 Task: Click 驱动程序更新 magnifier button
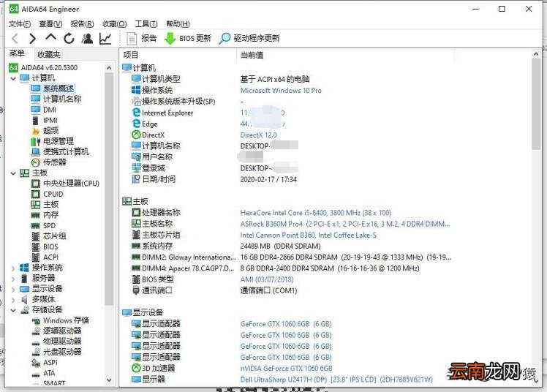(249, 38)
